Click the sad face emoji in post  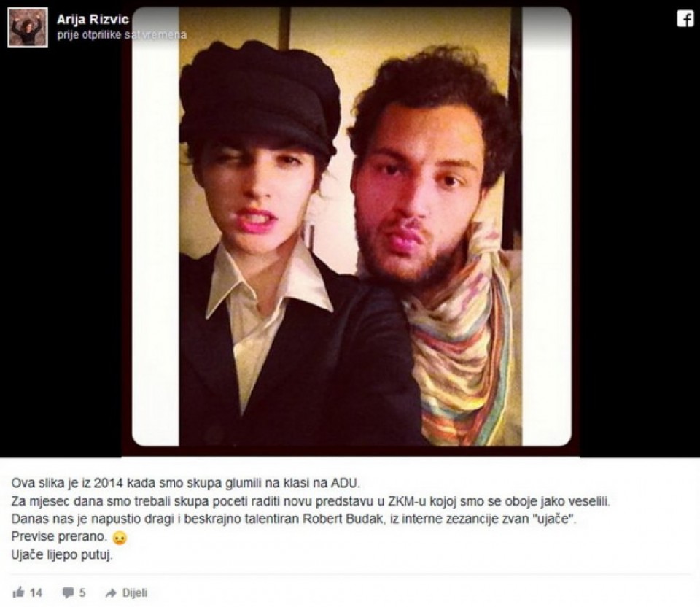[120, 537]
